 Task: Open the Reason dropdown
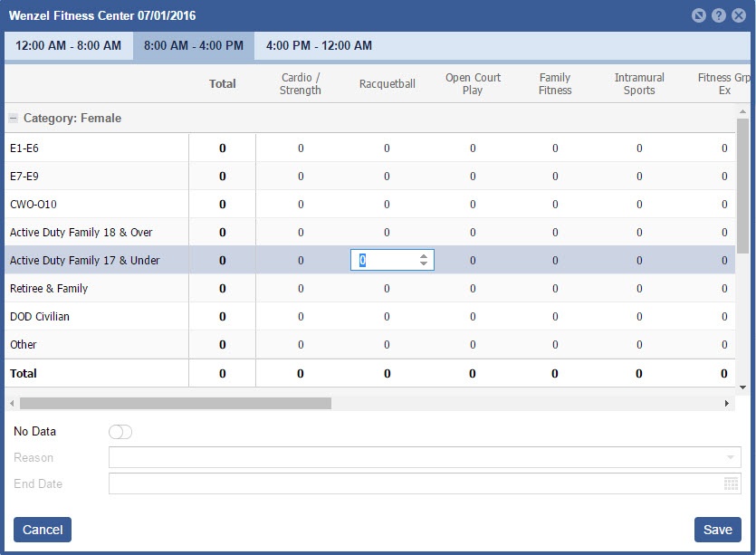(730, 458)
